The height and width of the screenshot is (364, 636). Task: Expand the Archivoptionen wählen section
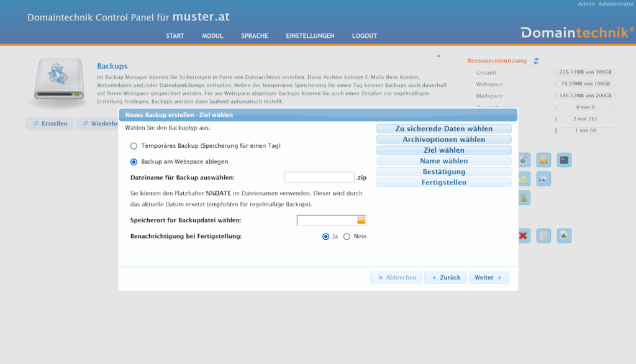pos(443,140)
